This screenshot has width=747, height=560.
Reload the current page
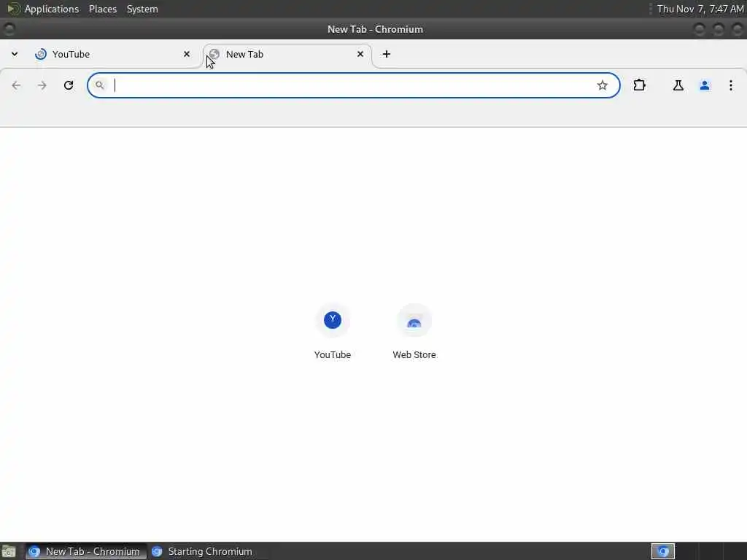[69, 85]
